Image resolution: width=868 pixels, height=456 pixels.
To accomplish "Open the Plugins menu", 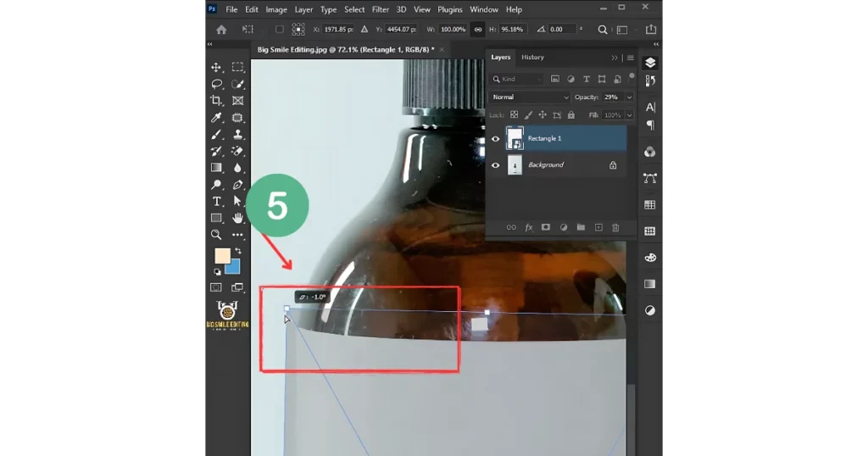I will 449,9.
